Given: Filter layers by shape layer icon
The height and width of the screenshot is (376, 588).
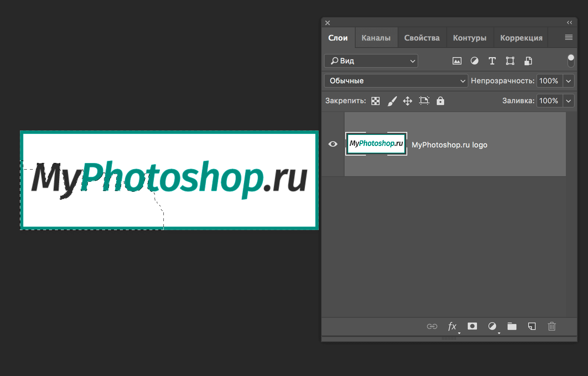Looking at the screenshot, I should (x=510, y=61).
